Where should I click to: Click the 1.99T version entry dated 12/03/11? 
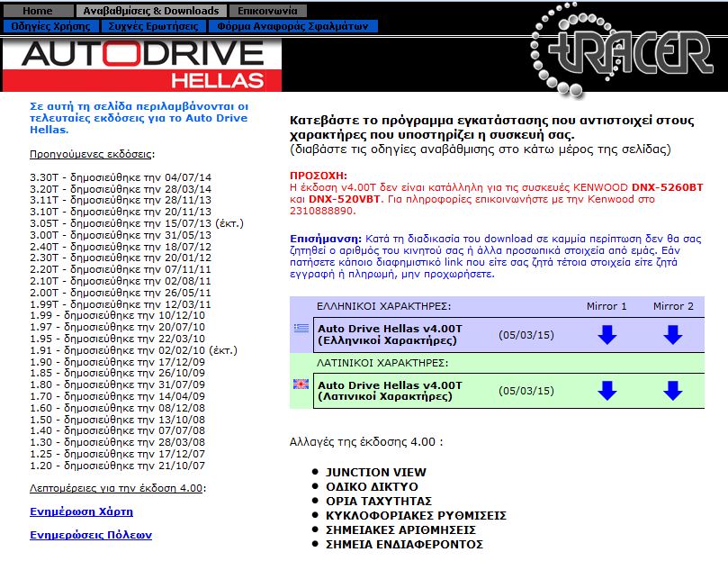click(x=121, y=304)
